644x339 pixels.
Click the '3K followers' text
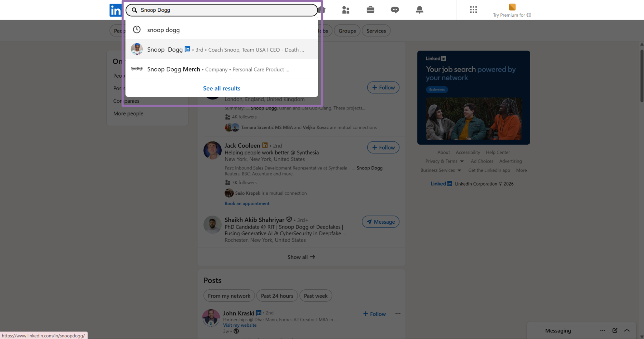pos(244,182)
